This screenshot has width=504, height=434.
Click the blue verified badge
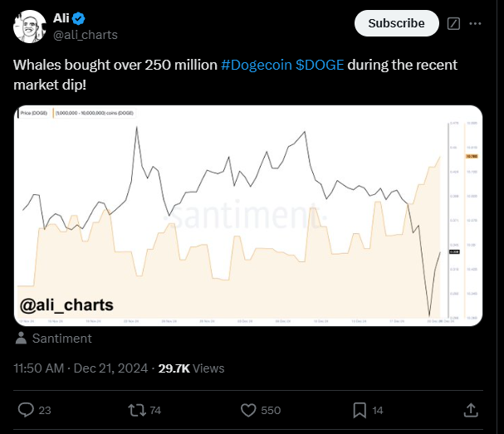click(x=78, y=18)
